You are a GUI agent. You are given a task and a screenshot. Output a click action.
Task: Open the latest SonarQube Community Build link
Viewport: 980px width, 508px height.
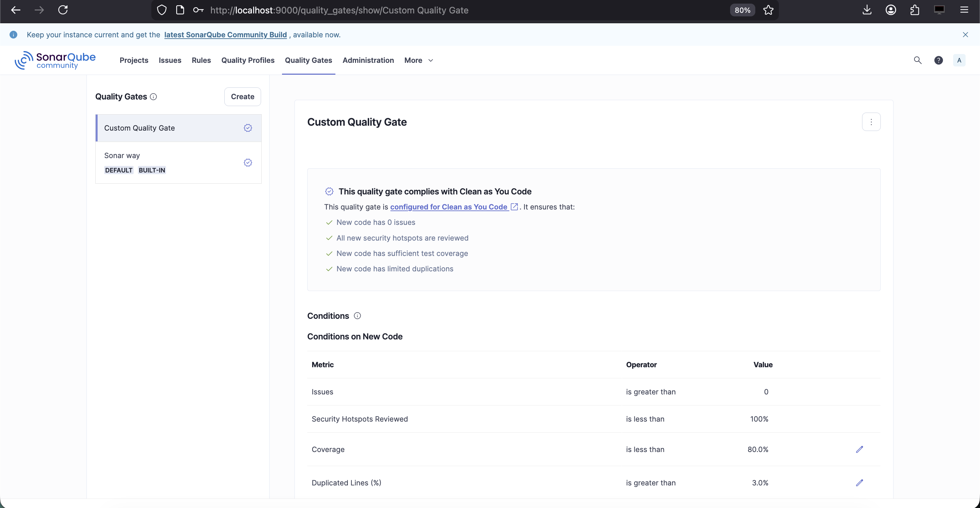point(225,35)
